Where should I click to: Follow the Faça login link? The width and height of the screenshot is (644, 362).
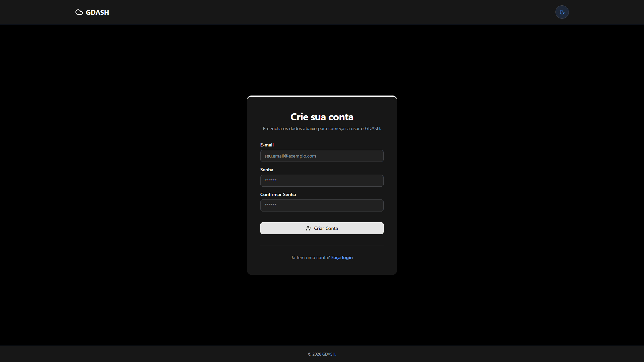pyautogui.click(x=342, y=257)
